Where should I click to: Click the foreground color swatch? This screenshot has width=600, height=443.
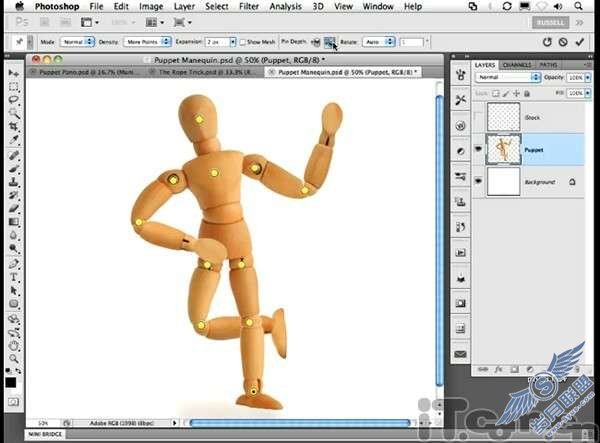[11, 383]
